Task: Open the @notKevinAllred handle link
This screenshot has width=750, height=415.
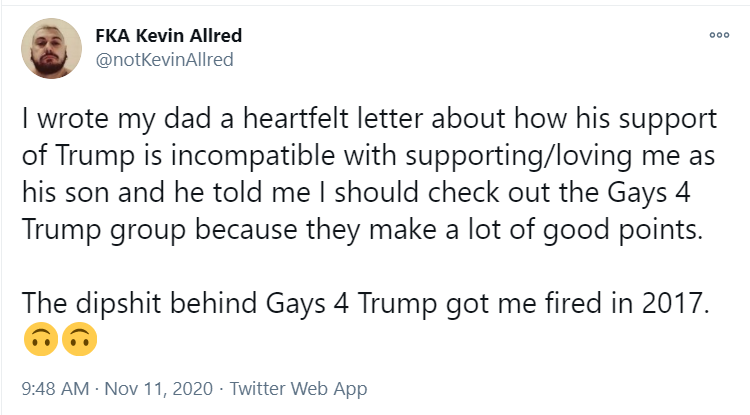Action: (x=164, y=60)
